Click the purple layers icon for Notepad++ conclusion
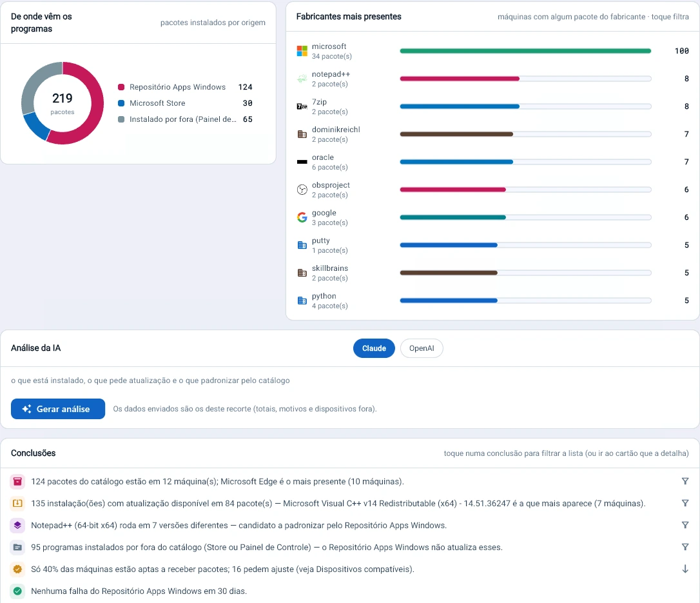This screenshot has width=700, height=603. click(x=17, y=525)
